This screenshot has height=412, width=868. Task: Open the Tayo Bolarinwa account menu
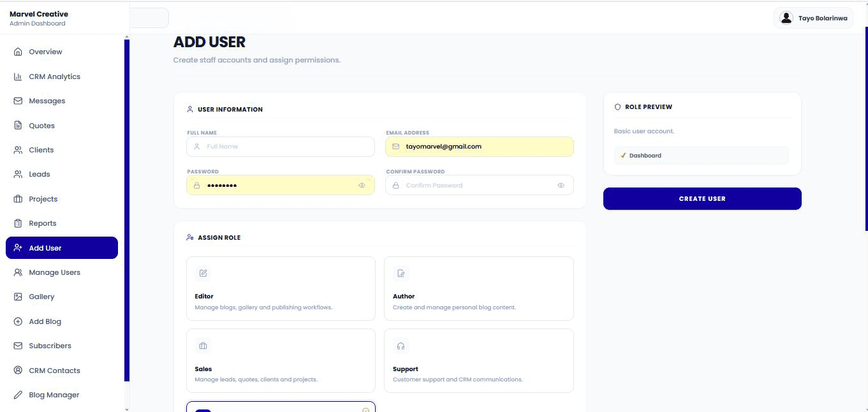[813, 18]
